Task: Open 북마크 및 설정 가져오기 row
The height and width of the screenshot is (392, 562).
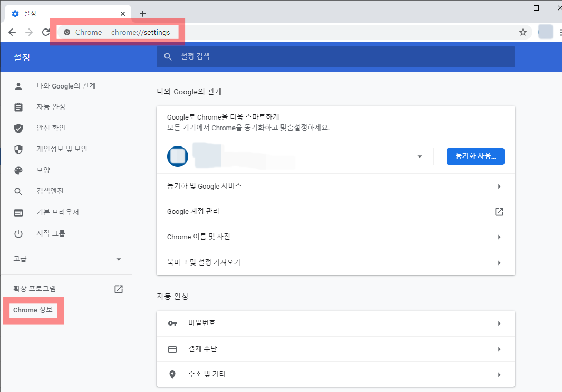Action: tap(335, 262)
